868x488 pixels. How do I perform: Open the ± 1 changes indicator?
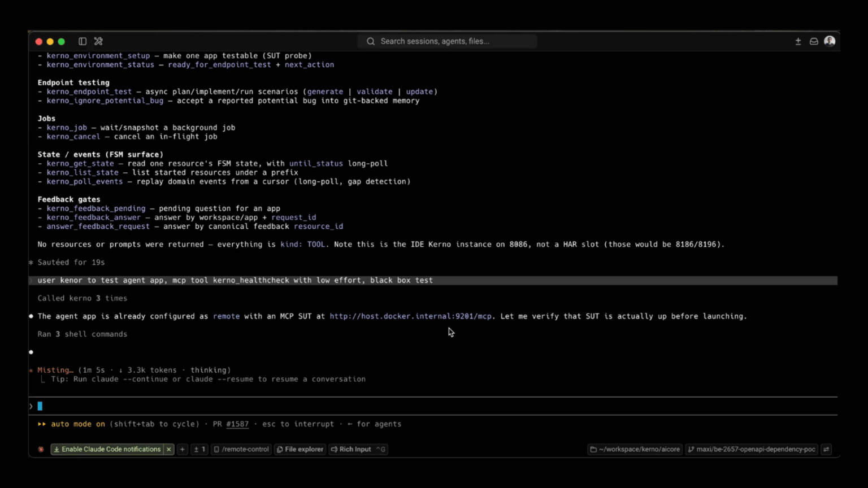click(x=199, y=450)
